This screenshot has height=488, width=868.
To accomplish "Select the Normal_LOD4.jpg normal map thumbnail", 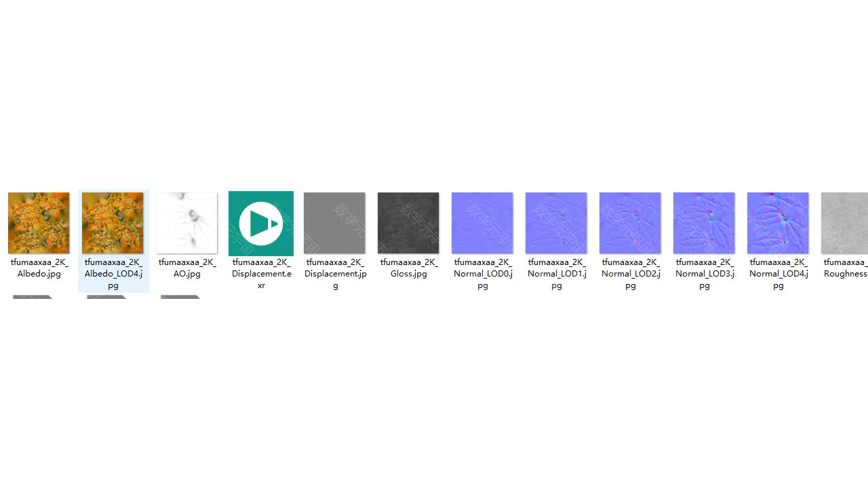I will (778, 223).
